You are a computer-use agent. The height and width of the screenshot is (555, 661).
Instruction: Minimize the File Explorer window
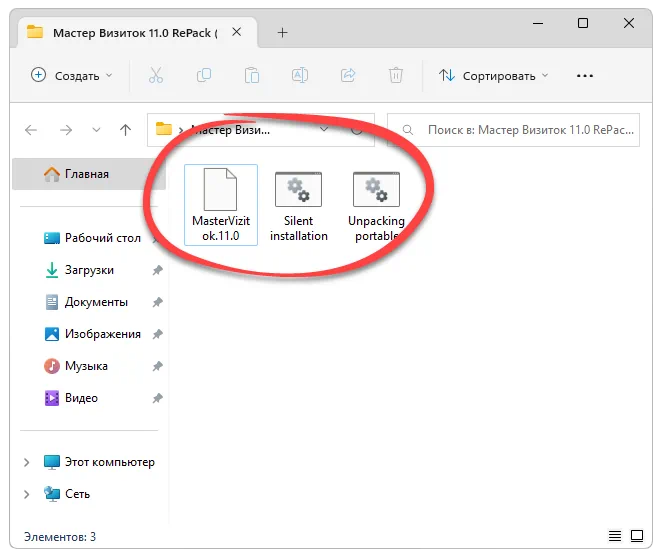(x=538, y=24)
